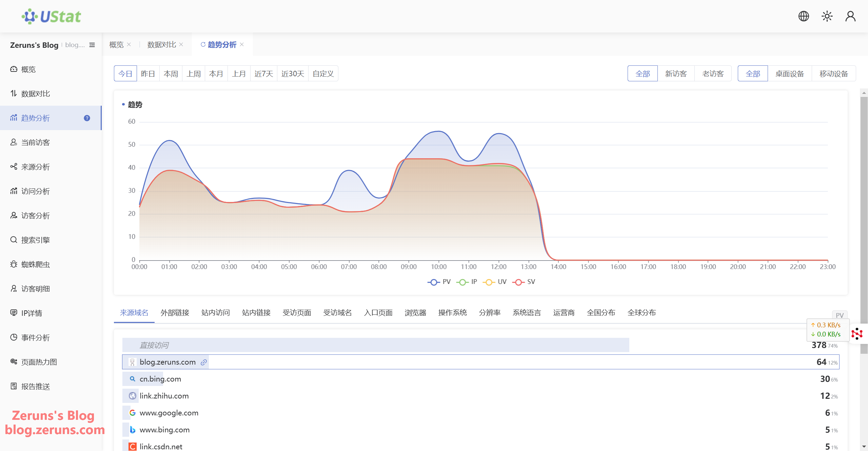Open the language globe icon

coord(804,16)
